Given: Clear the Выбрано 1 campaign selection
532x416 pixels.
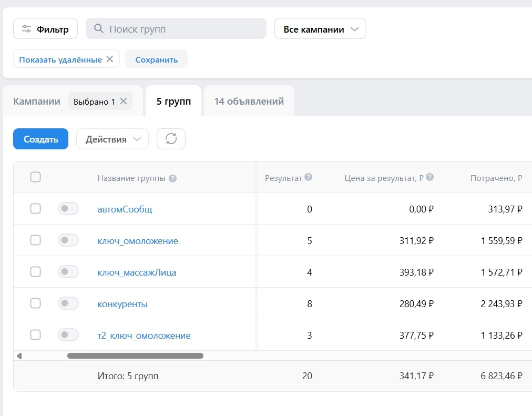Looking at the screenshot, I should 124,101.
